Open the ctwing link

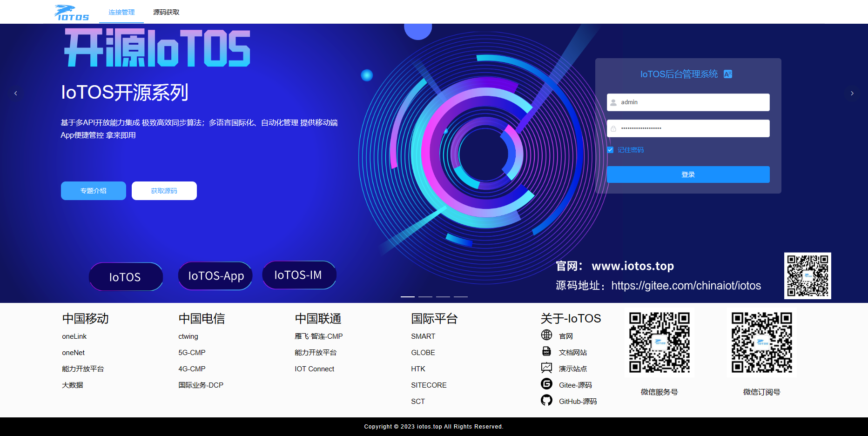coord(188,336)
